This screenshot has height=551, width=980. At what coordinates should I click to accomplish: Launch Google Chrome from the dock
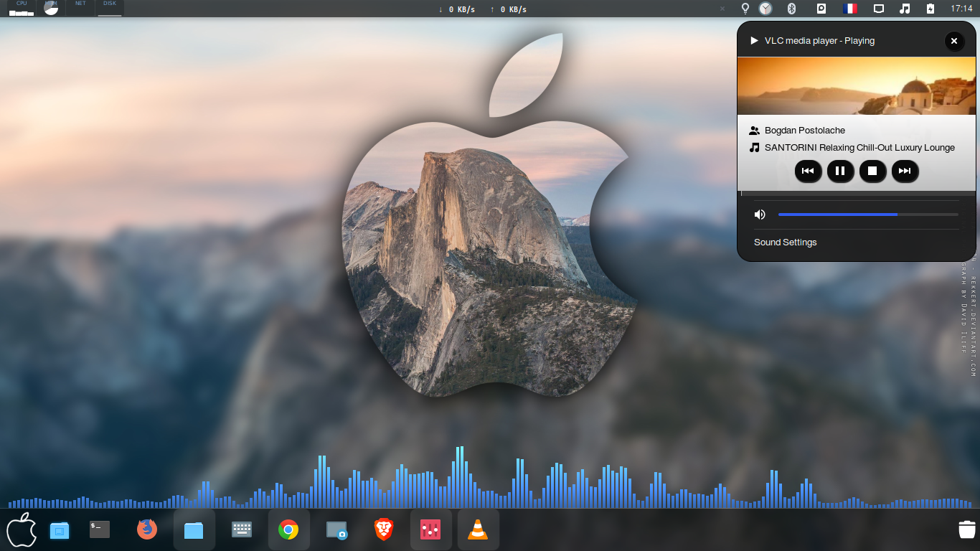tap(288, 530)
